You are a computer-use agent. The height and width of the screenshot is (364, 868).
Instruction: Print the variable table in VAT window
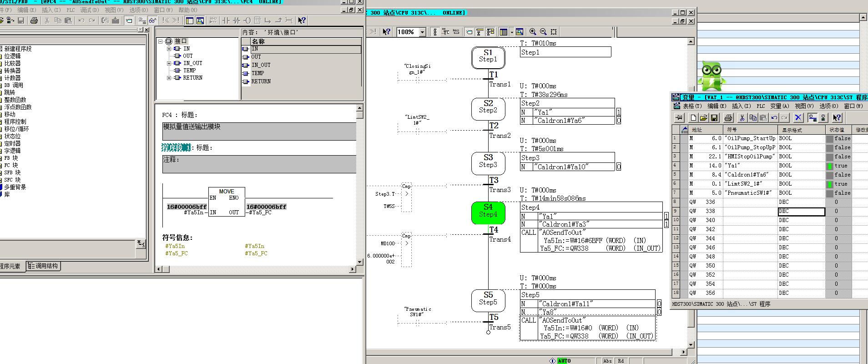728,118
